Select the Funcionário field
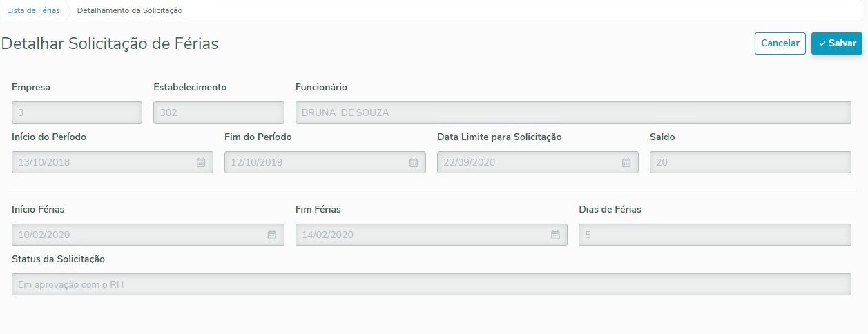868x334 pixels. pyautogui.click(x=572, y=112)
